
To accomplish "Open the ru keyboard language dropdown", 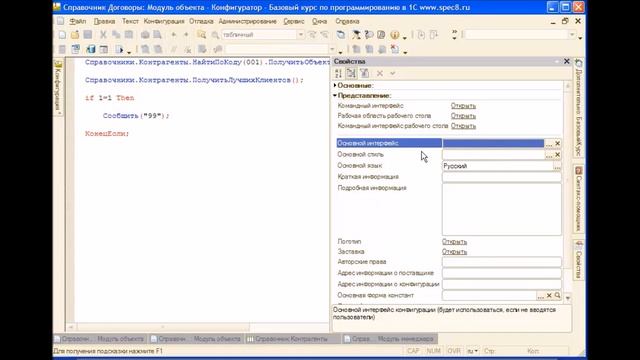I will (x=472, y=351).
